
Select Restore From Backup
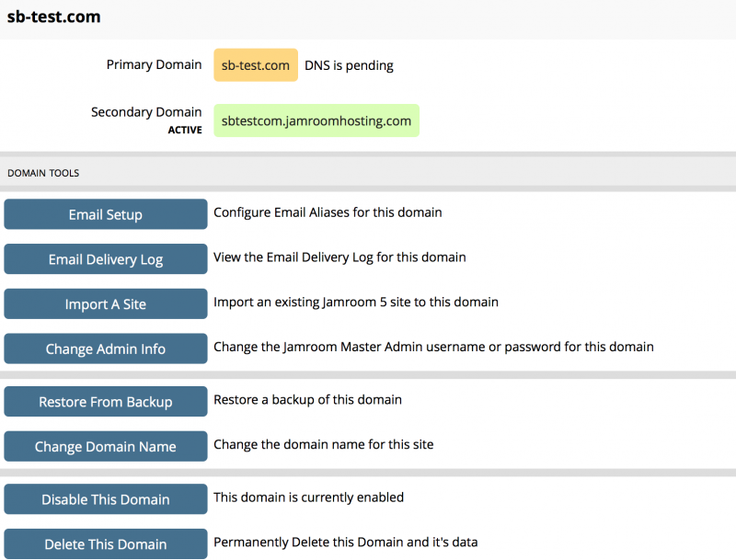tap(106, 402)
